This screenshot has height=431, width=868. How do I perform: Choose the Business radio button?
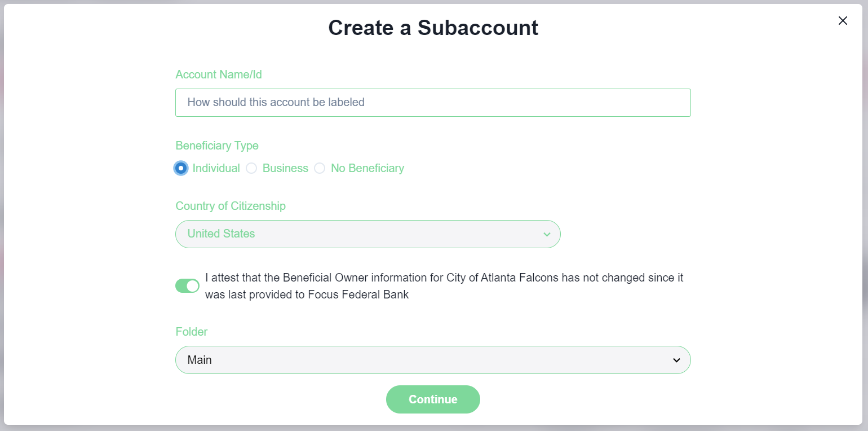pos(251,168)
